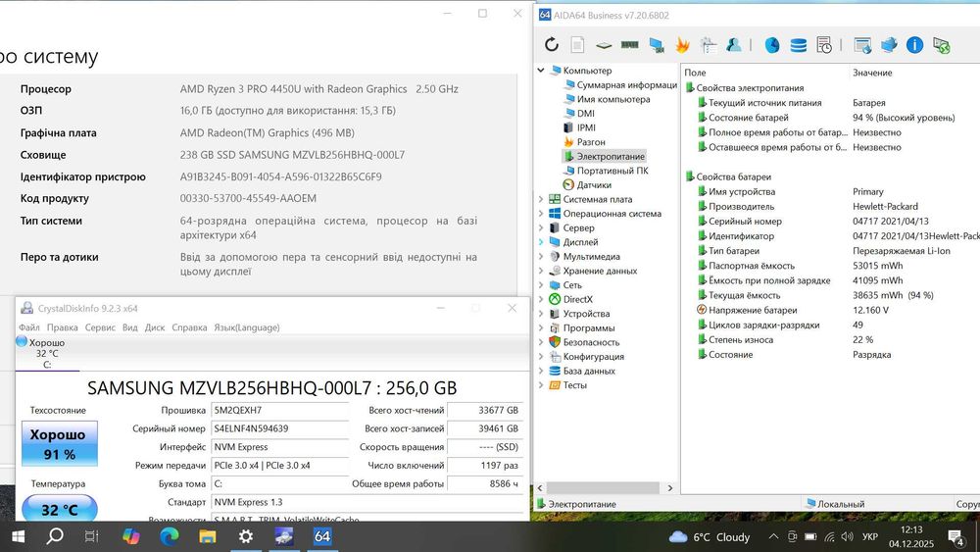This screenshot has height=552, width=980.
Task: Expand the Мультимедиа tree node
Action: click(x=541, y=256)
